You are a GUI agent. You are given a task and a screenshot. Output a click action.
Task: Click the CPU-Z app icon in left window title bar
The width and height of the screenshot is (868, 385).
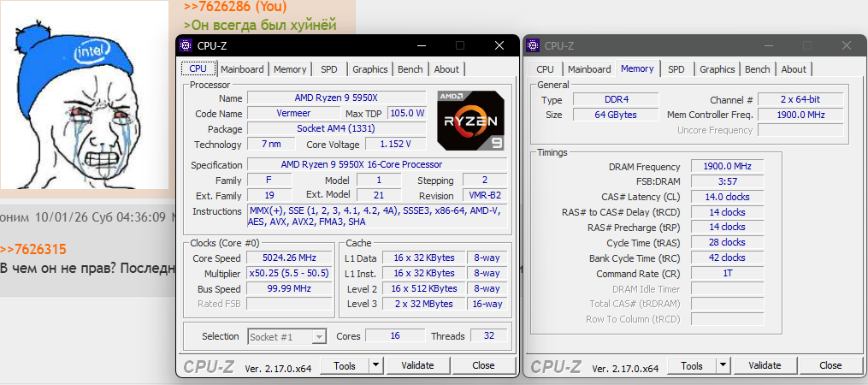pyautogui.click(x=186, y=44)
